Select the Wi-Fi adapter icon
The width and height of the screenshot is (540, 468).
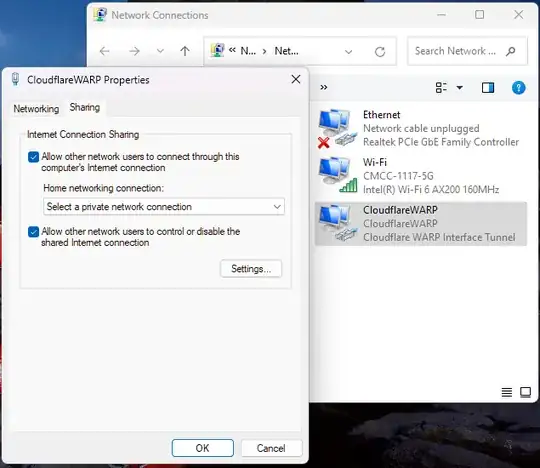point(337,175)
